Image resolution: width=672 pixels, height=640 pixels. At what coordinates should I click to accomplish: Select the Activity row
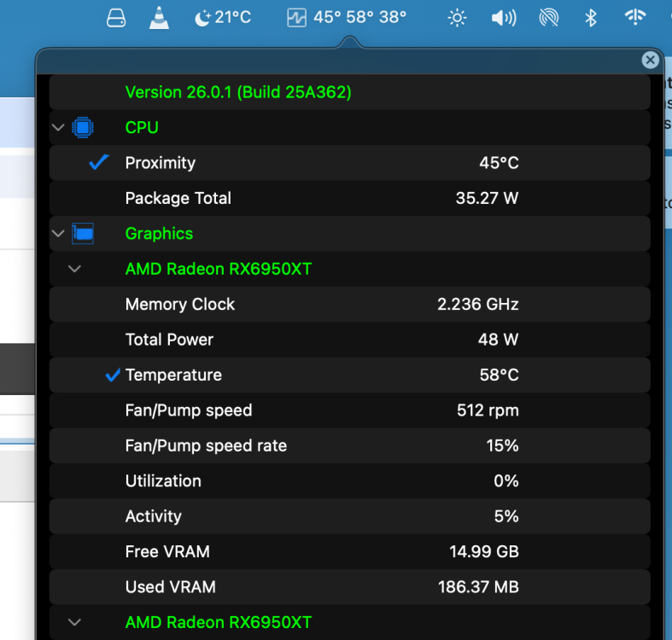click(x=350, y=516)
